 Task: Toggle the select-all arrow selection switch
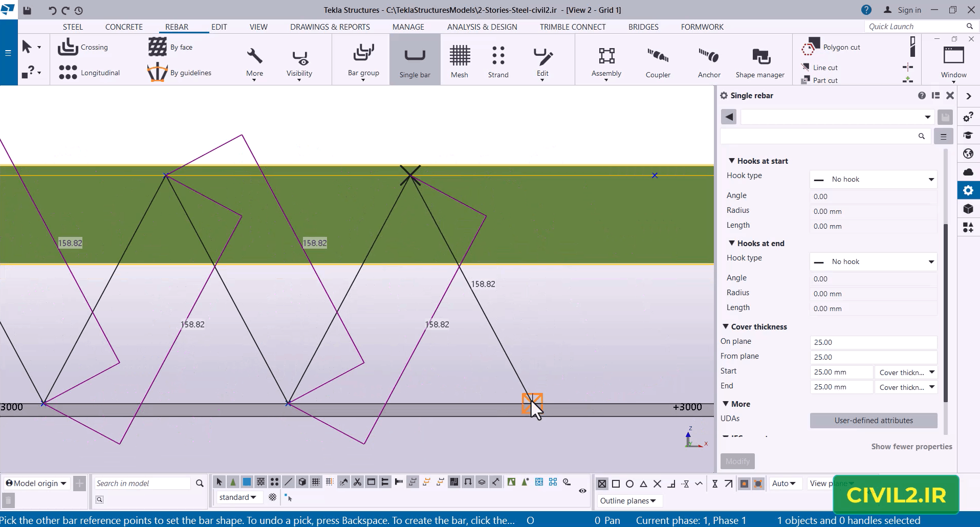[219, 482]
